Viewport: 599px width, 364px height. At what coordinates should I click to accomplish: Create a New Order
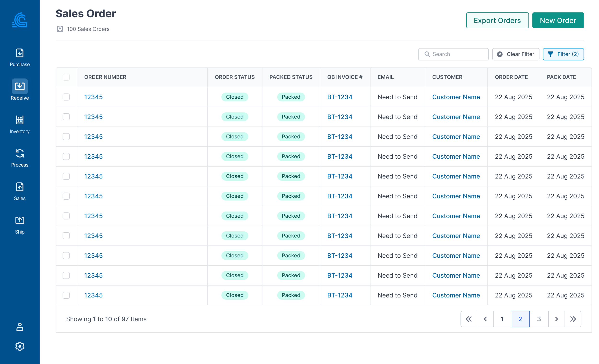(x=558, y=20)
